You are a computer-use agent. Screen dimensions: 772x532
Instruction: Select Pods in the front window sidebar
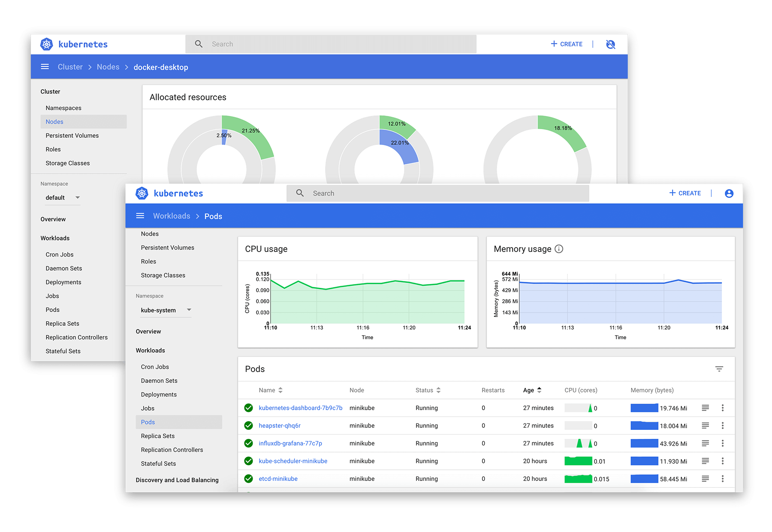click(x=179, y=422)
